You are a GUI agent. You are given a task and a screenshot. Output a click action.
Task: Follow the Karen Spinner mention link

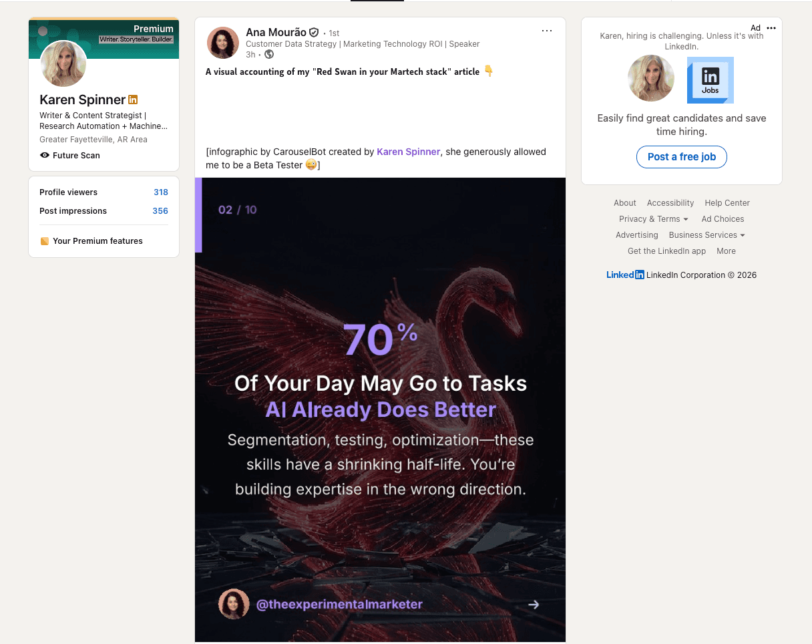coord(408,152)
